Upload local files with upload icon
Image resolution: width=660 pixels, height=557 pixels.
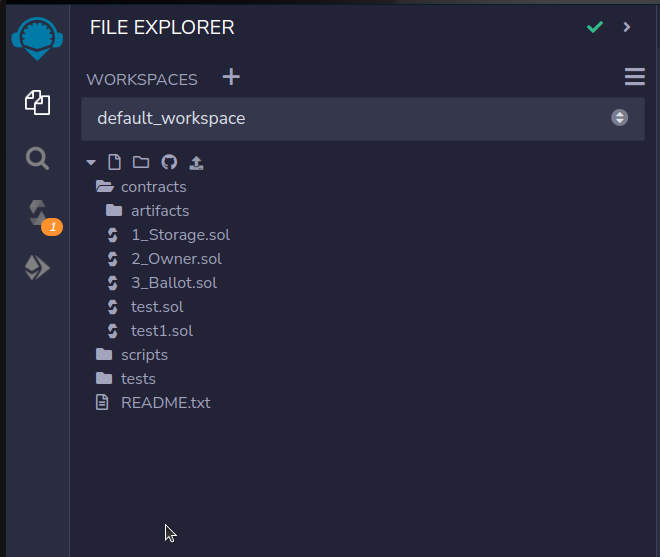tap(196, 163)
